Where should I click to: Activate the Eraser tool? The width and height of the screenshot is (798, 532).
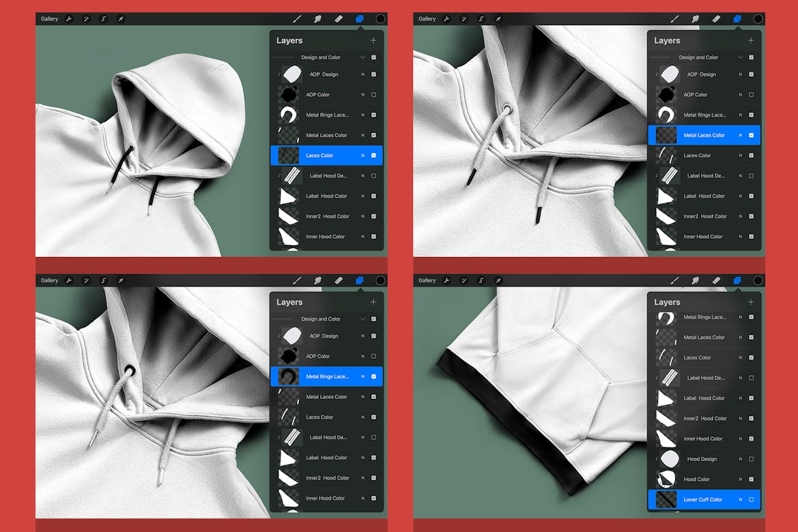[339, 18]
